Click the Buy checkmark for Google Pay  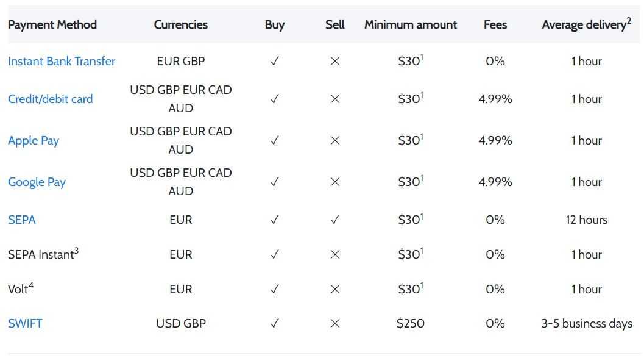tap(275, 182)
